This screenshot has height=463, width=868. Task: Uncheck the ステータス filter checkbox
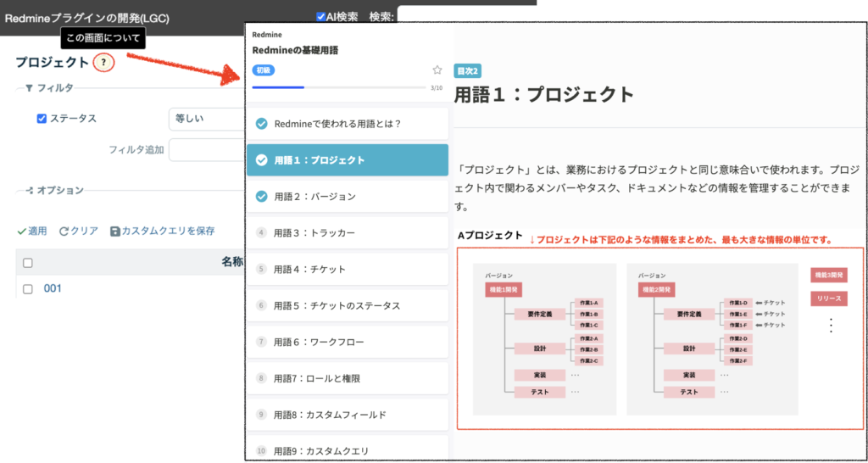[42, 119]
